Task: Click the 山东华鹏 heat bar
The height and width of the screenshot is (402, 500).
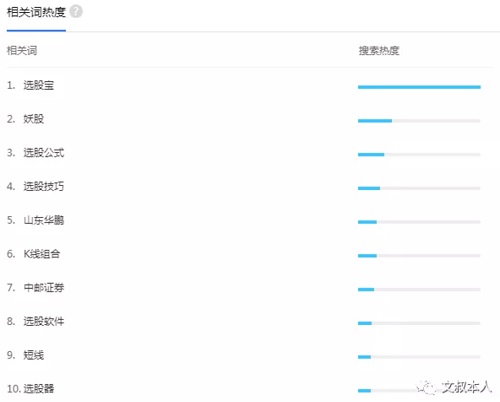Action: pyautogui.click(x=419, y=222)
